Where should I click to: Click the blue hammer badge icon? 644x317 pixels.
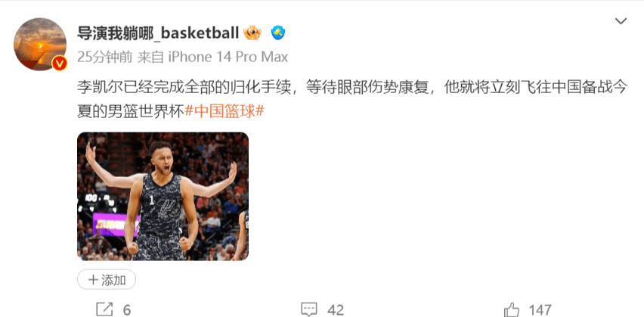click(278, 33)
